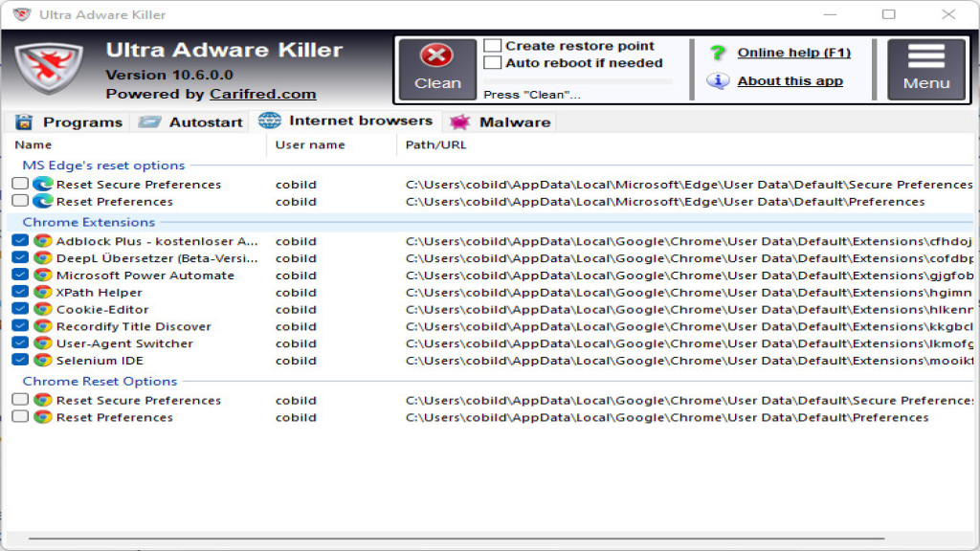Collapse the Chrome Extensions section
Viewport: 980px width, 551px height.
[x=90, y=222]
